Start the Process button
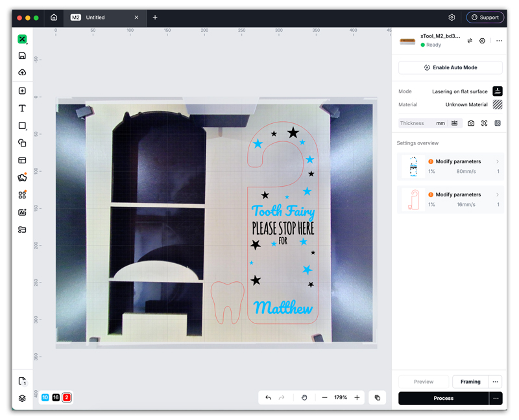The image size is (519, 420). coord(444,398)
